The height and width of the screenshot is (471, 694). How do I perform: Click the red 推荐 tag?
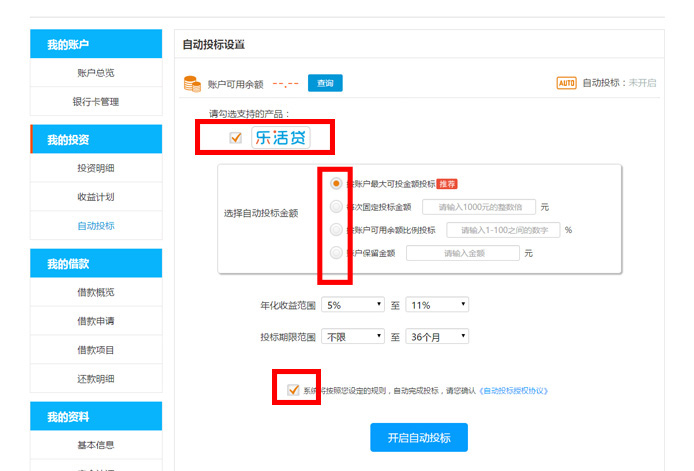[447, 184]
